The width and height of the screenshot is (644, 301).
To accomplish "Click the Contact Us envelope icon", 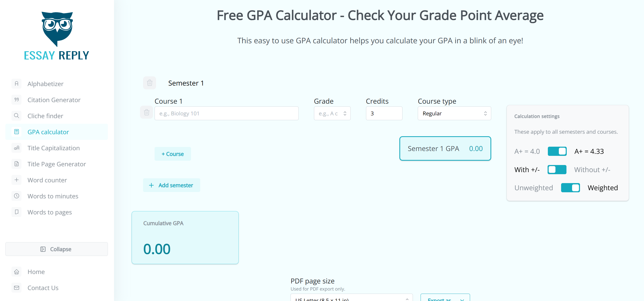I will [x=17, y=288].
